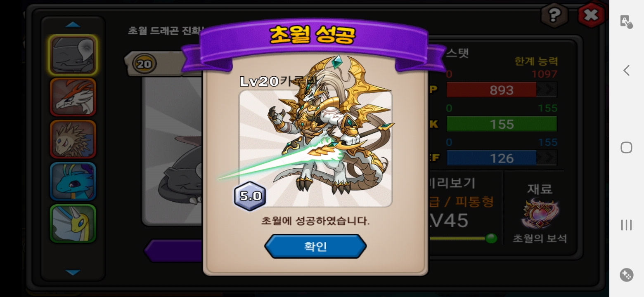Pick the blue water dragon icon
The width and height of the screenshot is (644, 297).
[73, 181]
